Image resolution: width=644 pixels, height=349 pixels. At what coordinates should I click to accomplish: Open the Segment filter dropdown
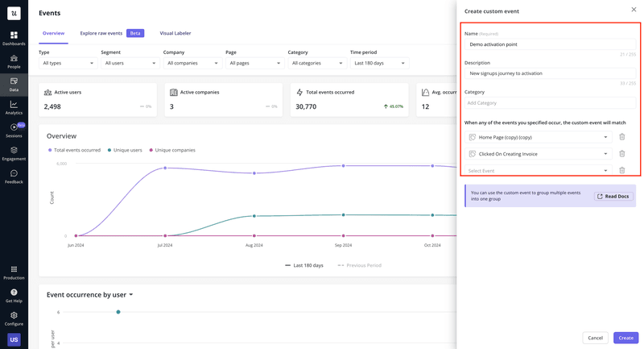pos(130,63)
